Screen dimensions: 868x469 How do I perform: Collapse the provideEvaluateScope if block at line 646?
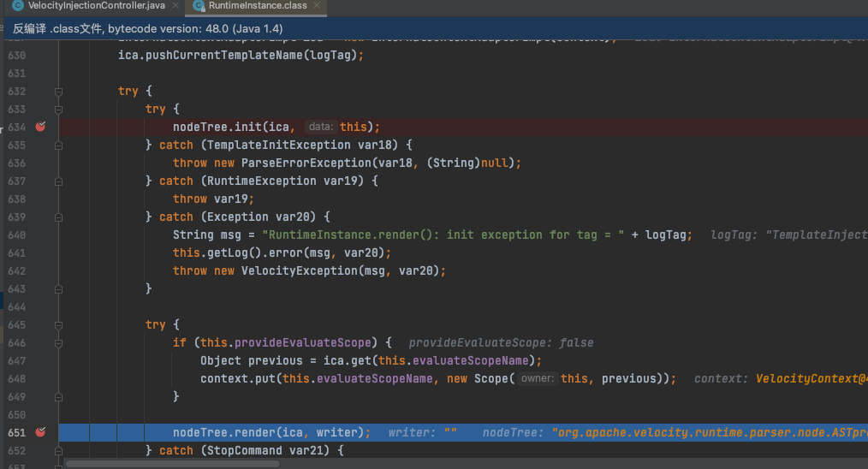pyautogui.click(x=59, y=343)
